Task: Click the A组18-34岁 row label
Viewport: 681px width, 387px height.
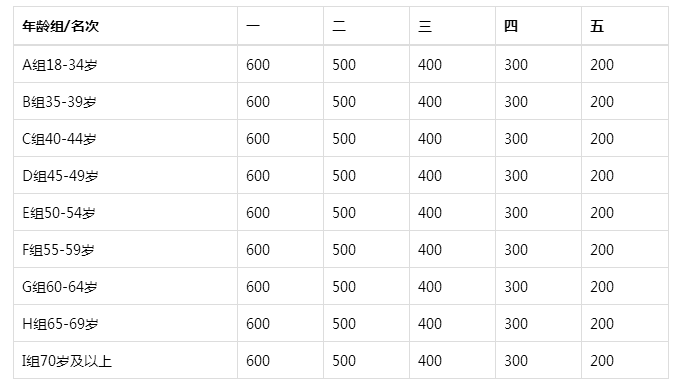Action: pos(60,65)
